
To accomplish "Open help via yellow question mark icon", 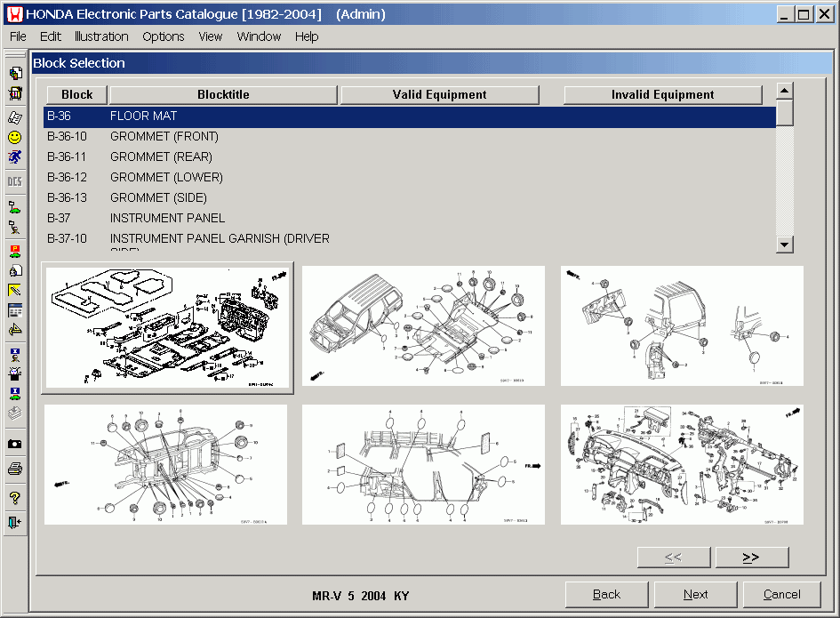I will [15, 498].
